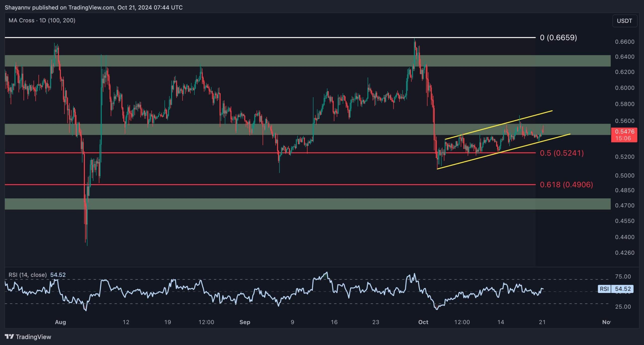
Task: Click the 9 date on the time axis
Action: pyautogui.click(x=292, y=322)
